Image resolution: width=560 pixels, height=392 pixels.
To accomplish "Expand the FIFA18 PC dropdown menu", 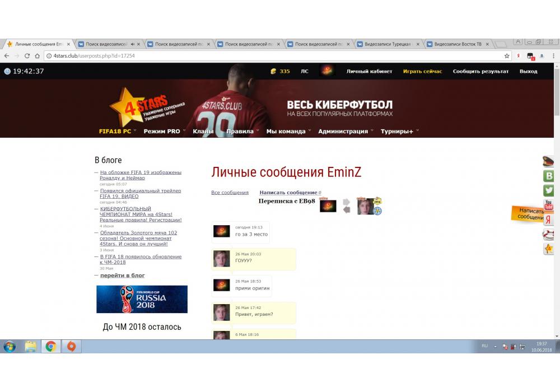I will [118, 131].
